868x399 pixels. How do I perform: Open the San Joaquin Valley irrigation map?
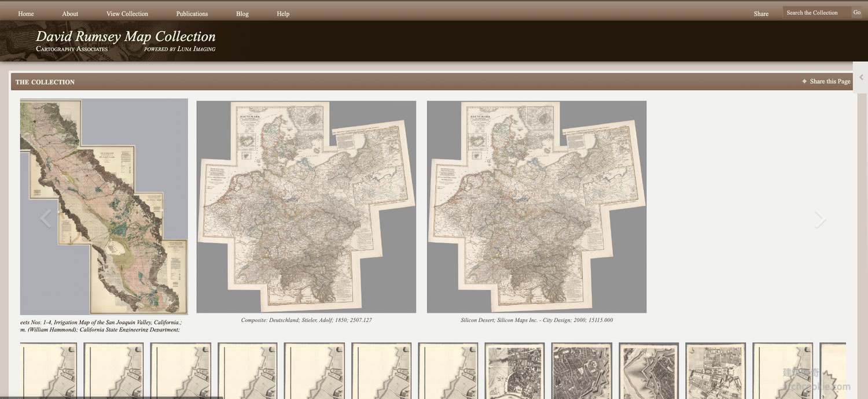(104, 206)
